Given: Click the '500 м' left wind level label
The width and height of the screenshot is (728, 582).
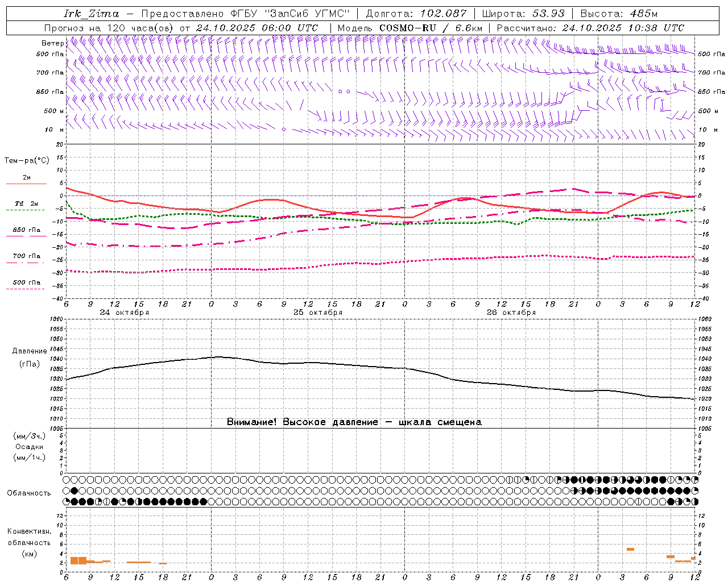Looking at the screenshot, I should 54,111.
